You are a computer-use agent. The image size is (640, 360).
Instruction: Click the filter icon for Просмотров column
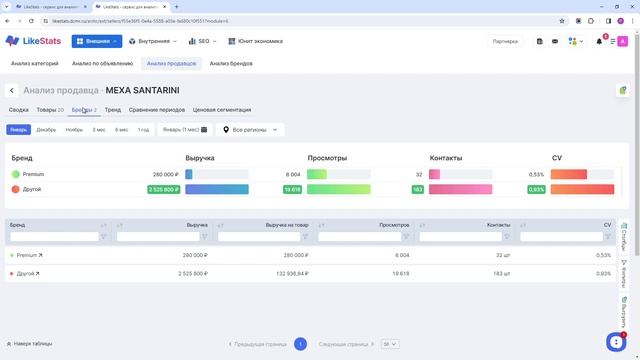[406, 237]
